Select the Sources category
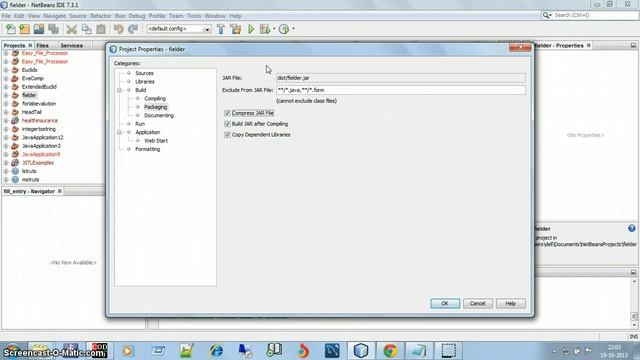640x360 pixels. 144,73
